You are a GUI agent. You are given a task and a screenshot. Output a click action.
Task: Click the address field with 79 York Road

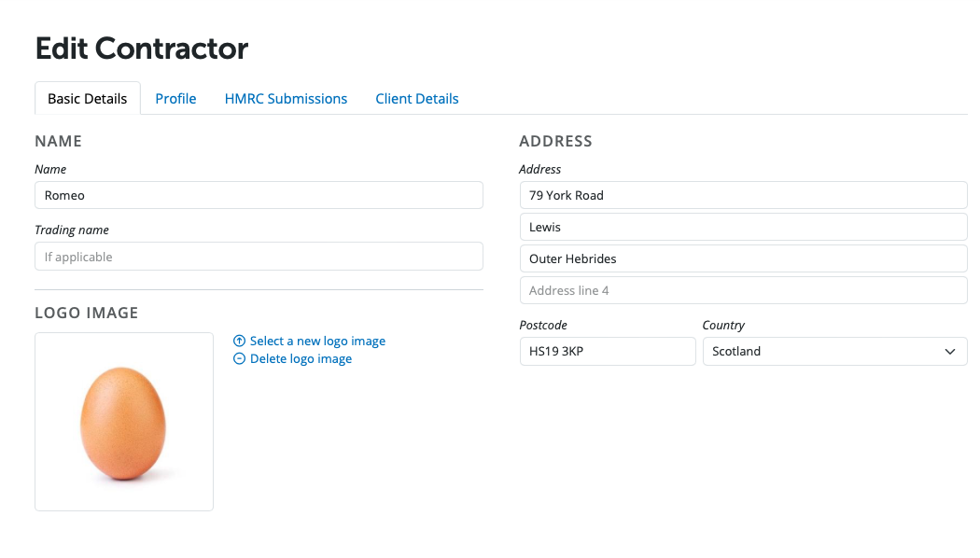click(743, 195)
